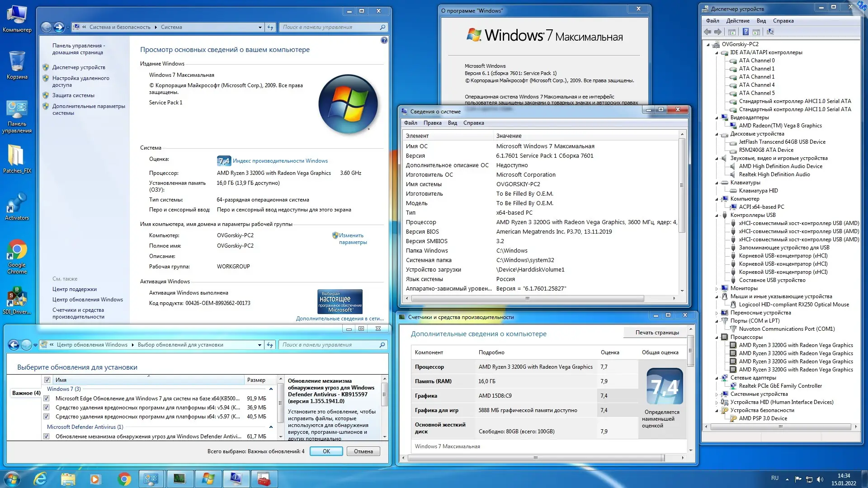The width and height of the screenshot is (868, 488).
Task: Collapse the Процессоры tree node
Action: coord(717,338)
